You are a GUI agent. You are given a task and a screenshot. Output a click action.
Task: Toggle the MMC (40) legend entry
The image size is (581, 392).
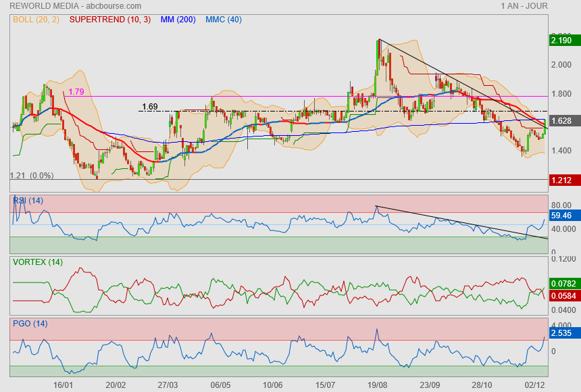click(x=223, y=20)
